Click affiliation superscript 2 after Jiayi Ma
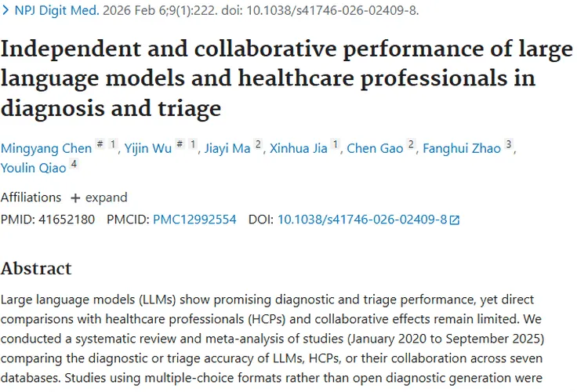This screenshot has width=588, height=392. (258, 145)
